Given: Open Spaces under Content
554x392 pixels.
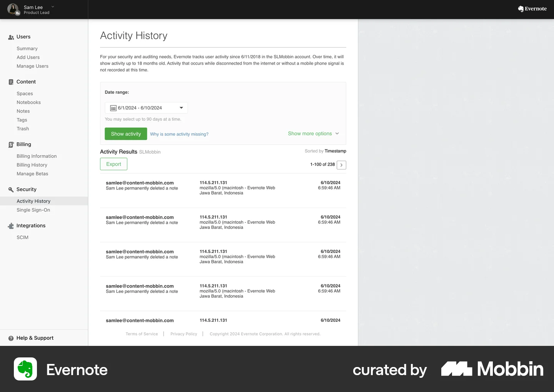Looking at the screenshot, I should click(25, 94).
